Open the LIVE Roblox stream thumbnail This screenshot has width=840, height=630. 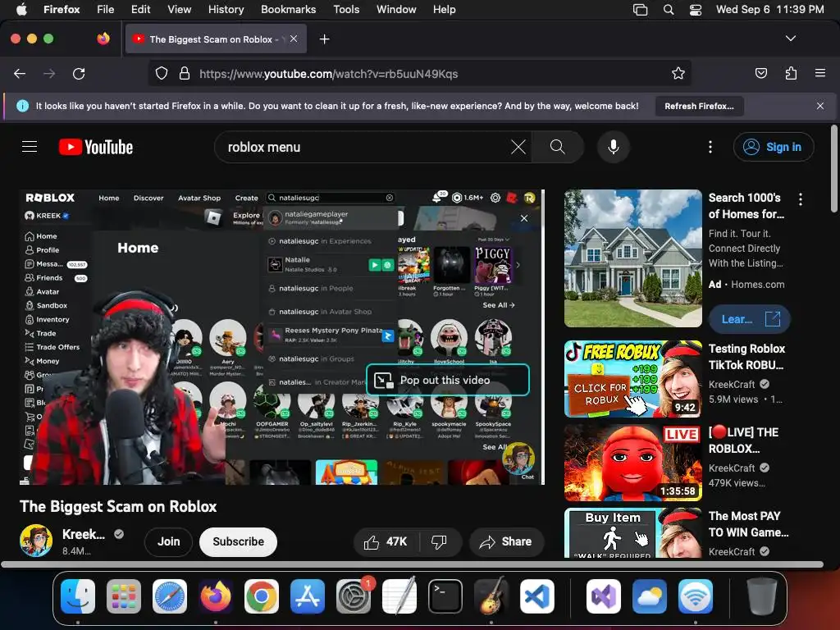pos(632,463)
